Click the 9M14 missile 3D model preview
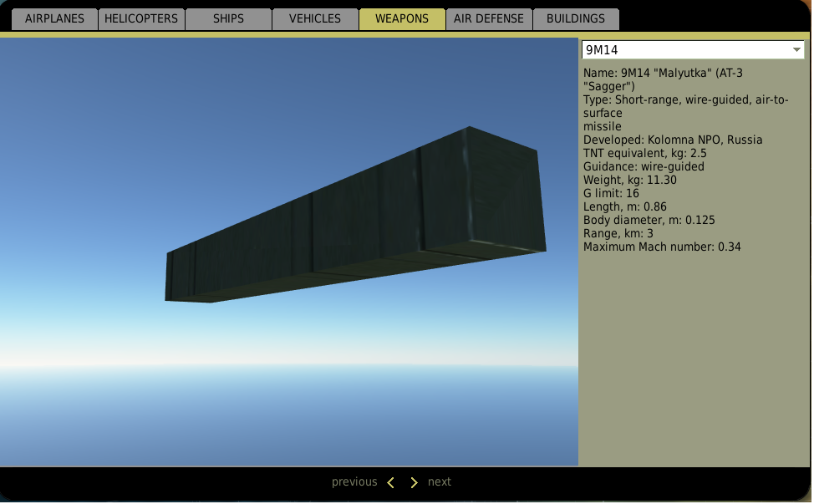The width and height of the screenshot is (814, 504). point(356,214)
